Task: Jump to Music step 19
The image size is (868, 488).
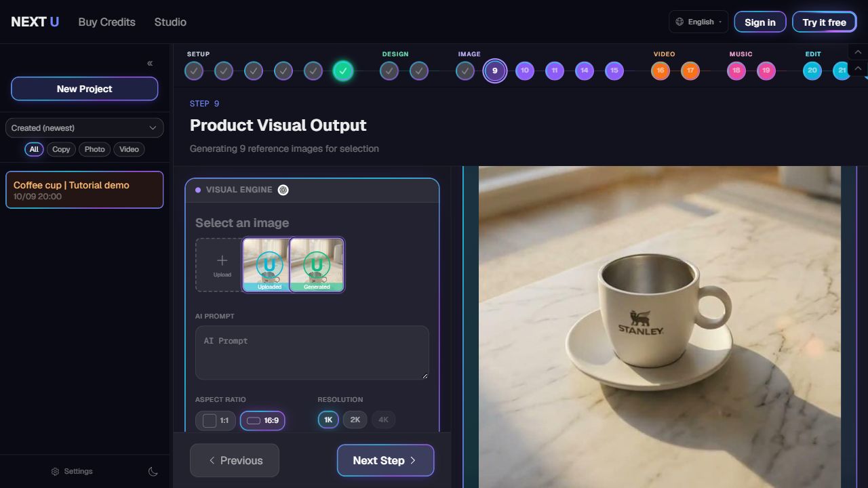Action: (x=766, y=70)
